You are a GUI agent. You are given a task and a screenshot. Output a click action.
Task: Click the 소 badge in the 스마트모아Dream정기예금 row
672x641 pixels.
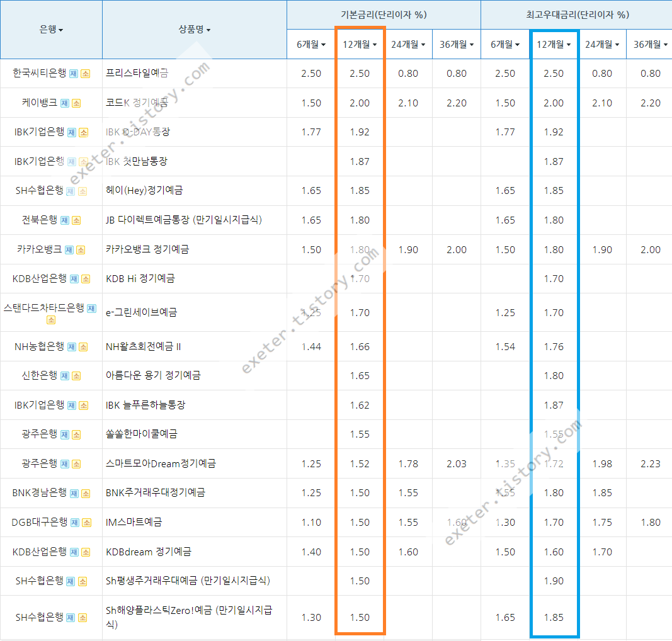pyautogui.click(x=76, y=464)
